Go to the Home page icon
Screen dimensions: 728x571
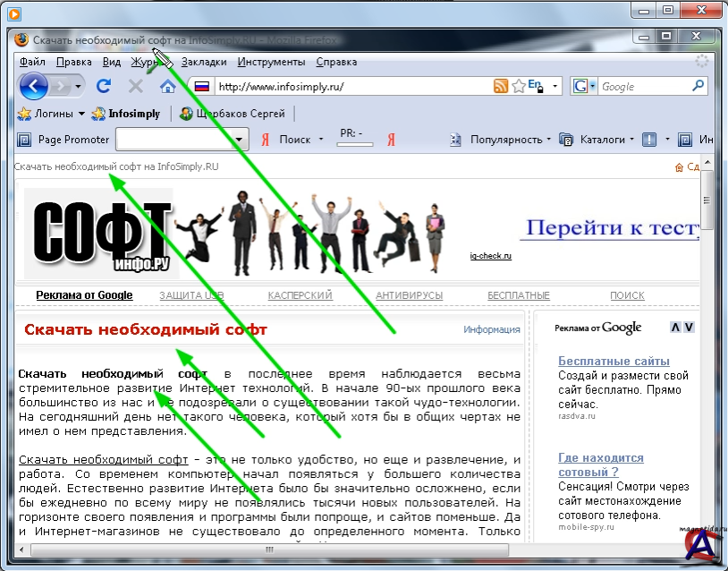pos(167,87)
